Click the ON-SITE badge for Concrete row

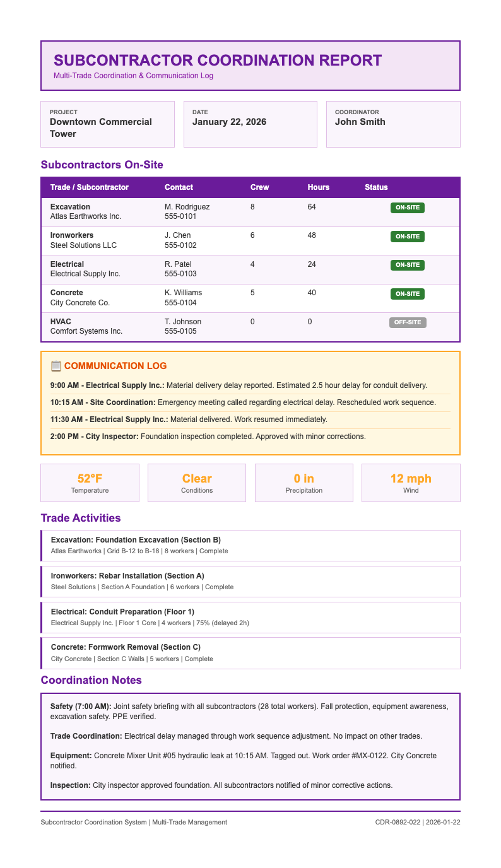(407, 294)
